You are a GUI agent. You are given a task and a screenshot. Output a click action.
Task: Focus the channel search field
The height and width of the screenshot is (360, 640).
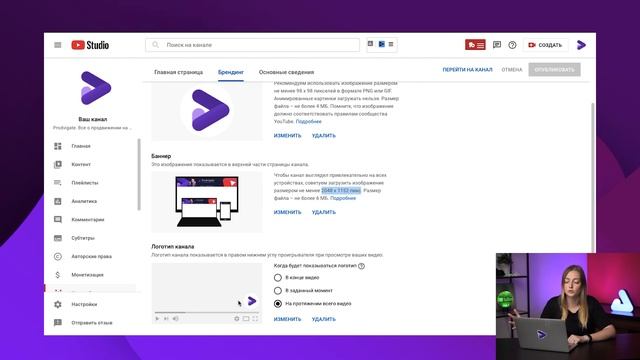(x=252, y=45)
